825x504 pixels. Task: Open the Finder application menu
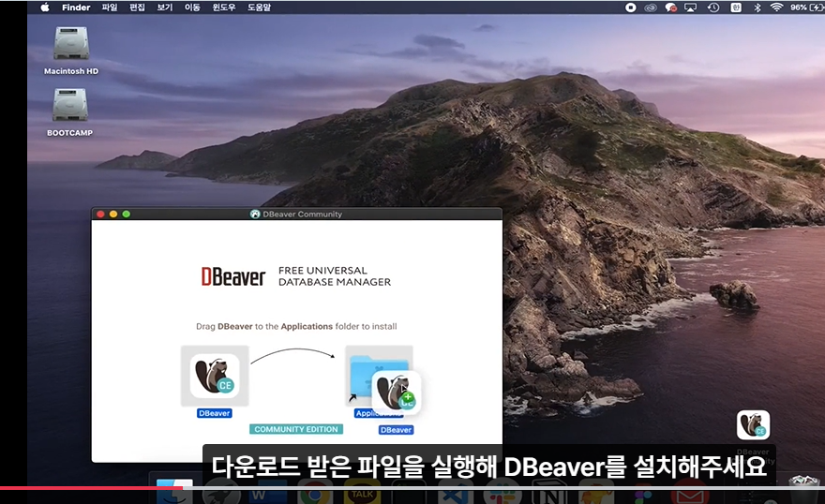pos(76,7)
